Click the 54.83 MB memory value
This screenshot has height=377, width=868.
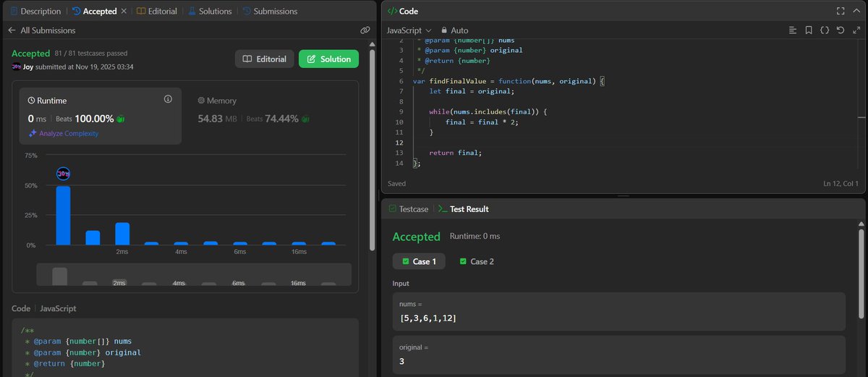218,119
